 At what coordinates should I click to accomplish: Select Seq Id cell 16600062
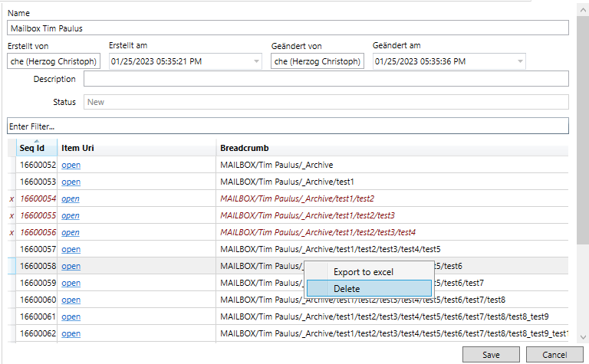[x=38, y=333]
